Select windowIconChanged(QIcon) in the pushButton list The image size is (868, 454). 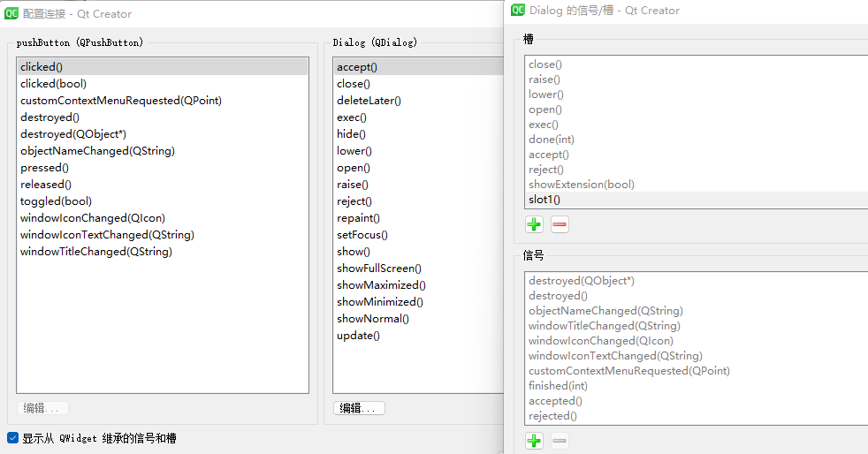point(162,218)
